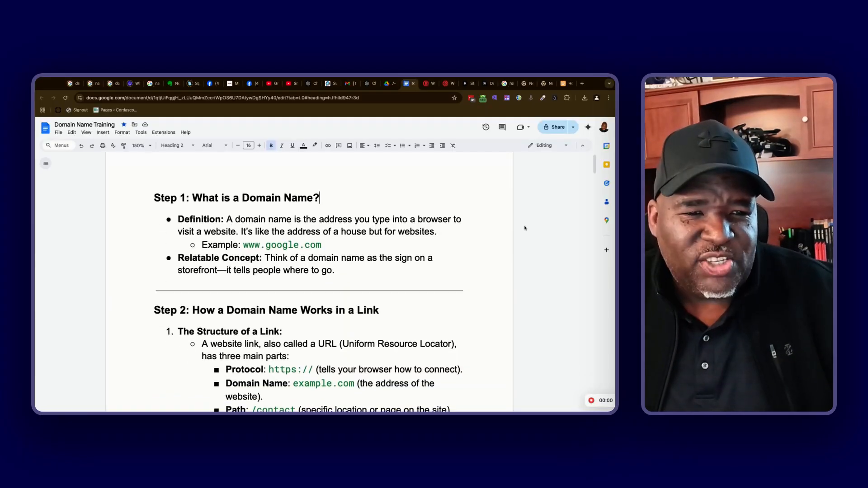Insert a link
The image size is (868, 488).
click(328, 145)
